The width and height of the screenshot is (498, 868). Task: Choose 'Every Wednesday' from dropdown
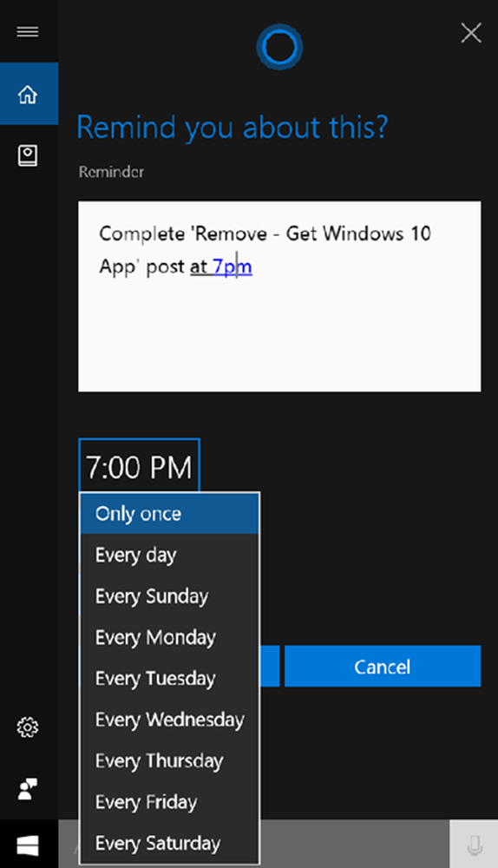click(x=169, y=720)
